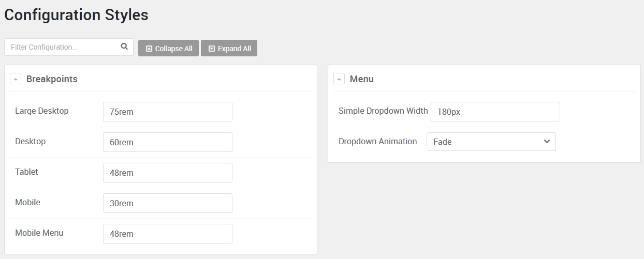Click the Mobile Menu breakpoint input
The height and width of the screenshot is (259, 644).
[x=167, y=234]
